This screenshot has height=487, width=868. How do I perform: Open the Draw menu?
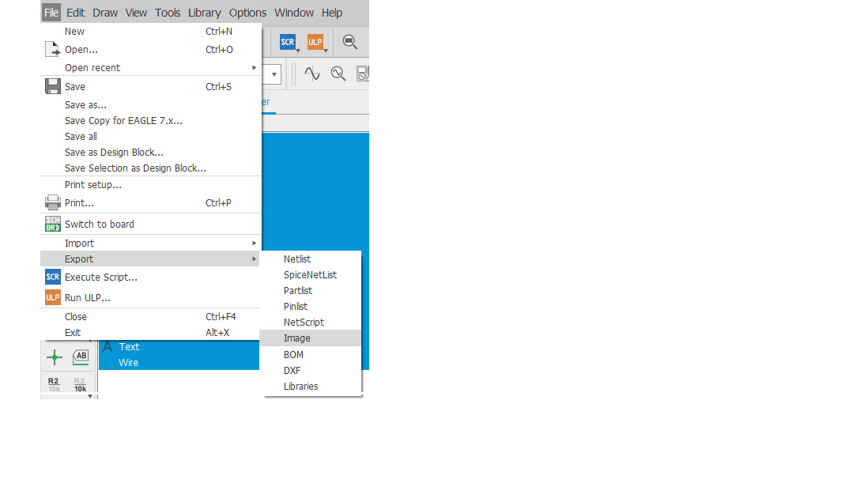coord(105,12)
